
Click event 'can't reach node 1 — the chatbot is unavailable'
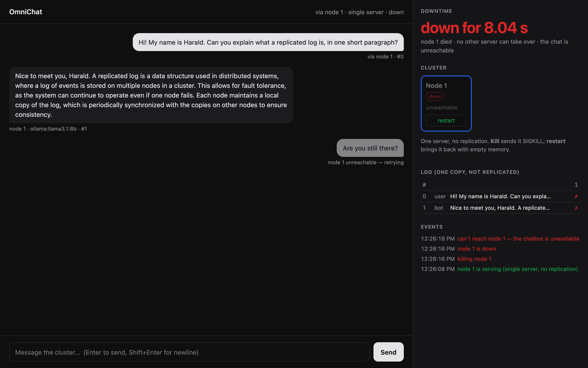pos(518,239)
